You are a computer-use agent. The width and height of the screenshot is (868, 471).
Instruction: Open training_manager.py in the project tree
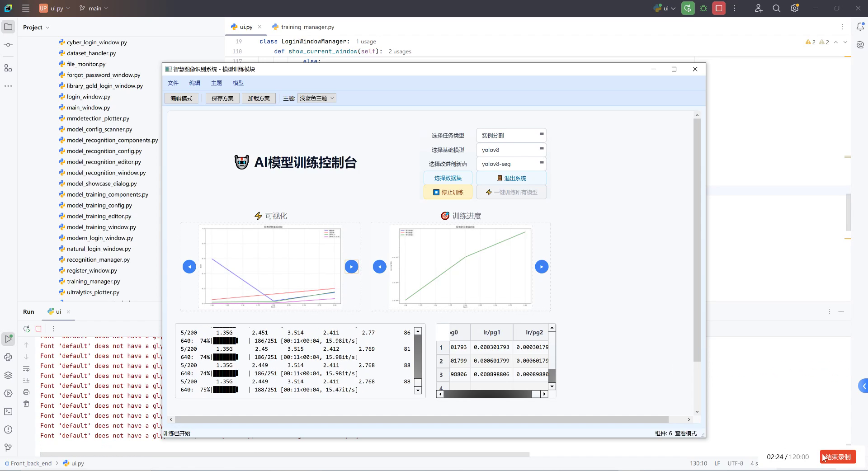coord(93,281)
